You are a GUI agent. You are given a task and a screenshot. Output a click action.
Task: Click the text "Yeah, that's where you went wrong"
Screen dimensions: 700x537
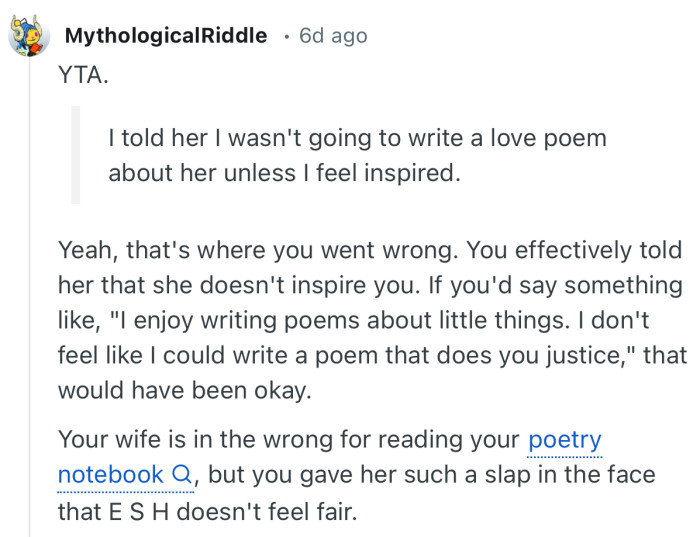(230, 249)
